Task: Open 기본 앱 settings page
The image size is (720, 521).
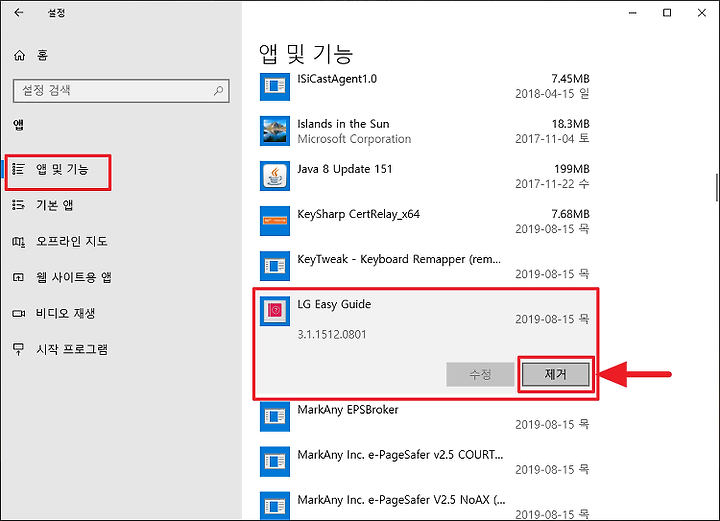Action: tap(55, 205)
